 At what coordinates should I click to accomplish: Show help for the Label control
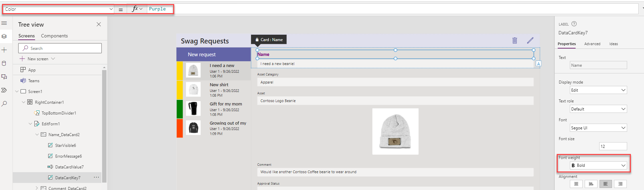(x=574, y=24)
